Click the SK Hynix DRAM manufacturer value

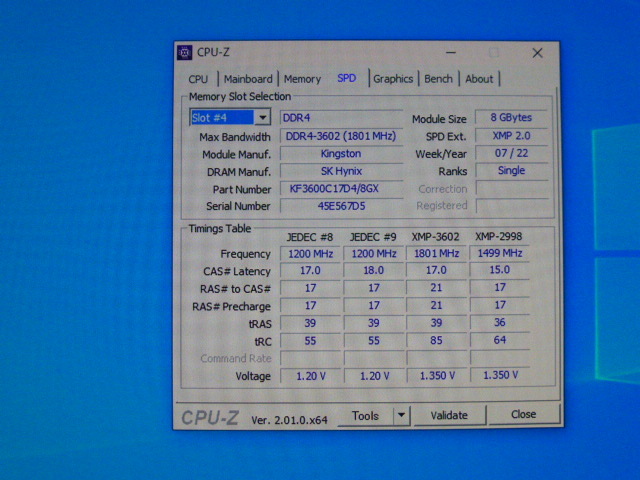(x=341, y=171)
